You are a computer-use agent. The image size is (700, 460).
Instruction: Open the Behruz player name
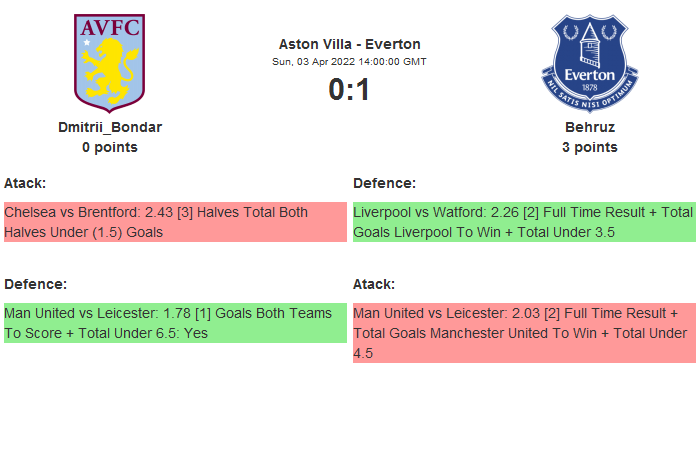[590, 127]
